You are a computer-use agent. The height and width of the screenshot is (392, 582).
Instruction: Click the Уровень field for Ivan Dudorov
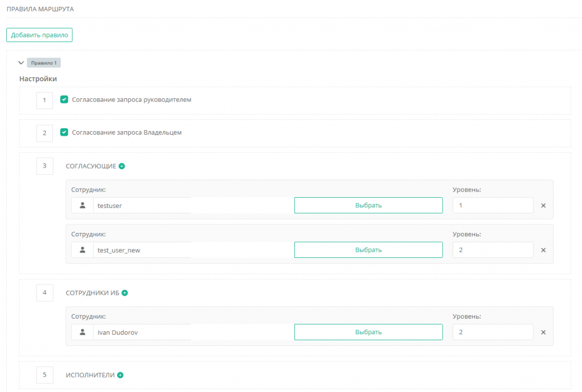point(492,332)
